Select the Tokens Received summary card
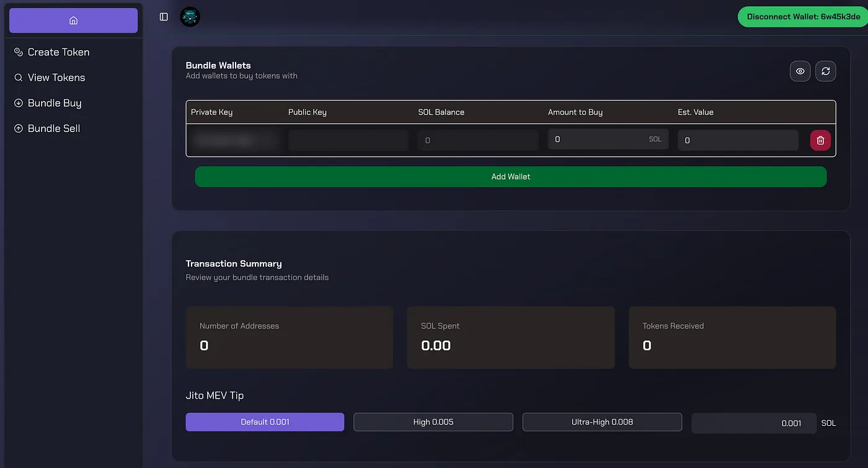The image size is (868, 468). tap(732, 337)
